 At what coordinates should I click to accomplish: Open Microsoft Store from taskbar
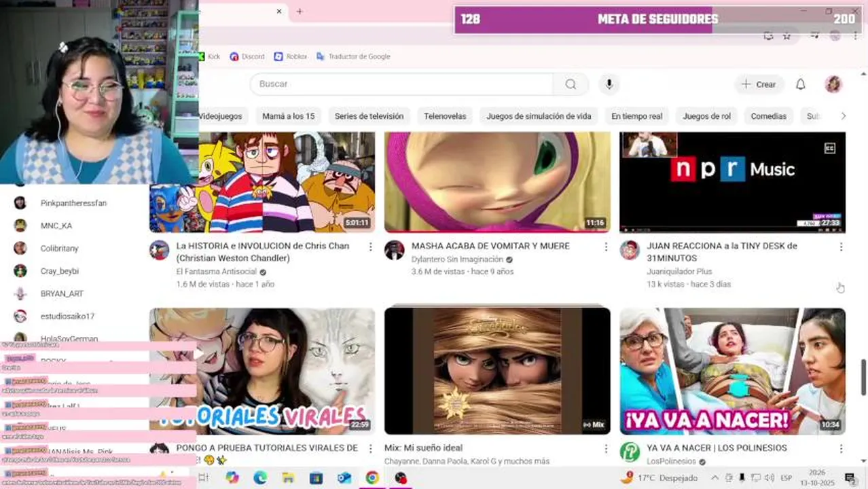pos(316,478)
